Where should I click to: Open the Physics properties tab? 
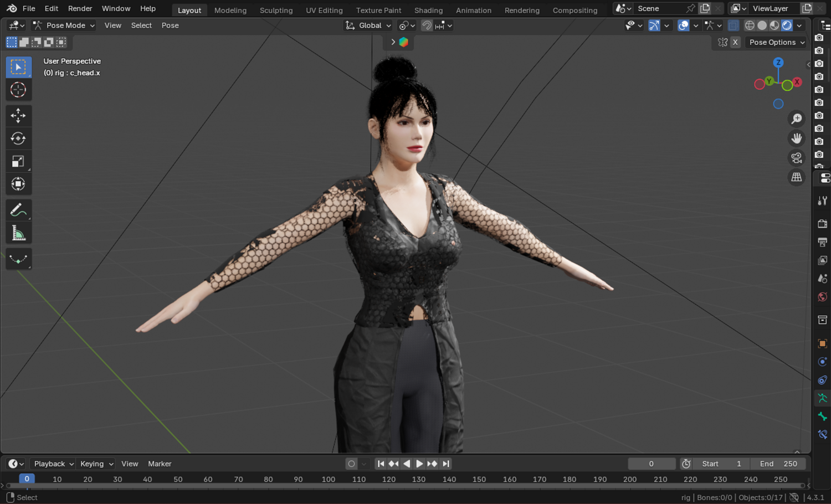click(x=823, y=362)
